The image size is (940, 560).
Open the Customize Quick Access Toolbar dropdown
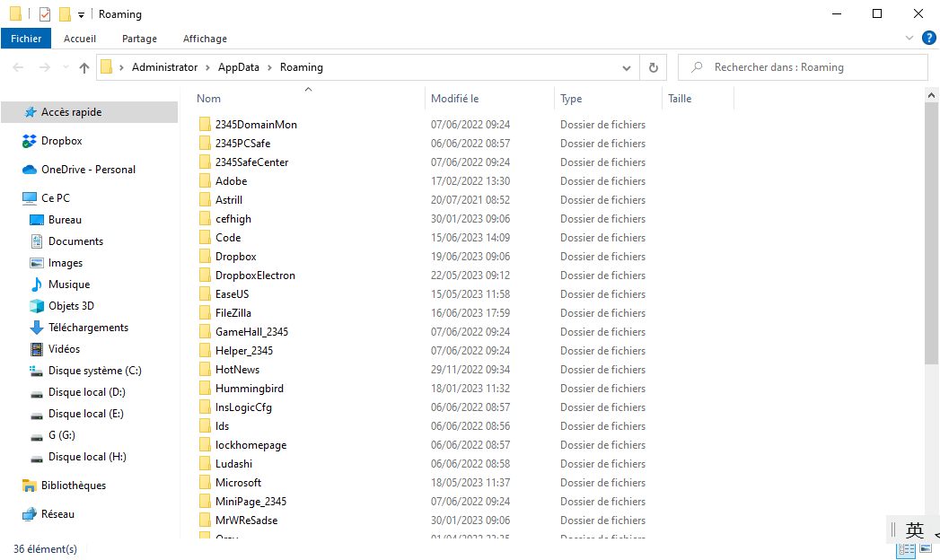tap(81, 15)
